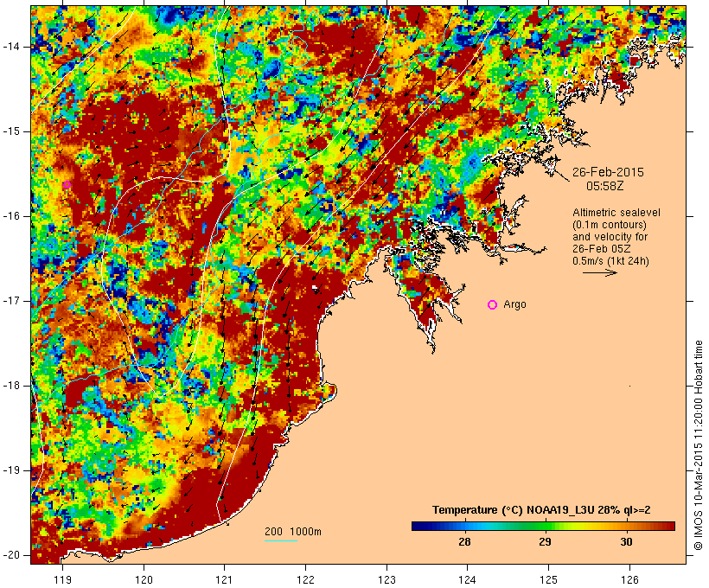Click the '-16' latitude axis label
The height and width of the screenshot is (588, 709).
coord(11,216)
